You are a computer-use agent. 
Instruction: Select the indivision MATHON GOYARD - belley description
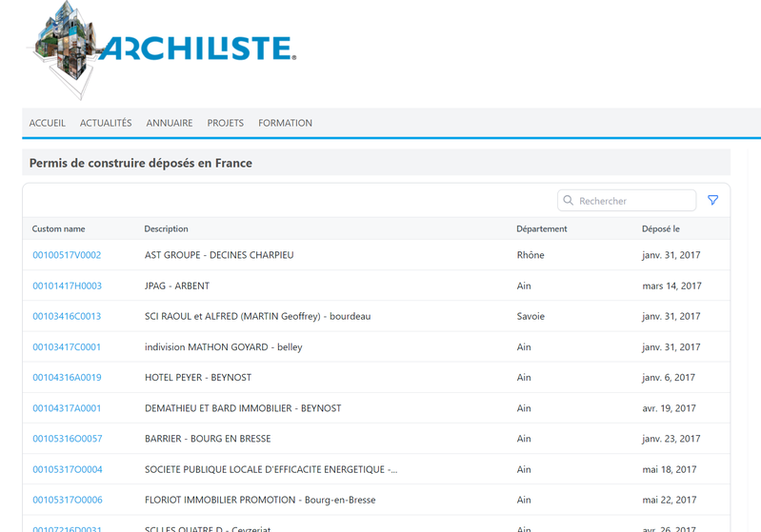pyautogui.click(x=223, y=347)
